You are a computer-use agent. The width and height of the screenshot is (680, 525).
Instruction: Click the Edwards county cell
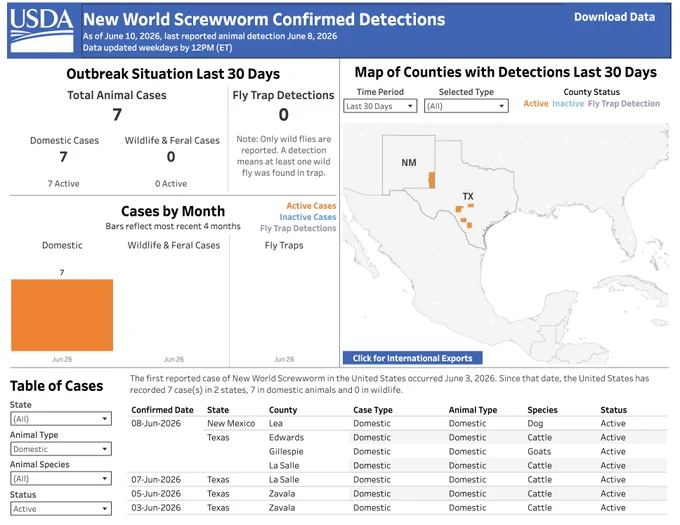pyautogui.click(x=286, y=437)
